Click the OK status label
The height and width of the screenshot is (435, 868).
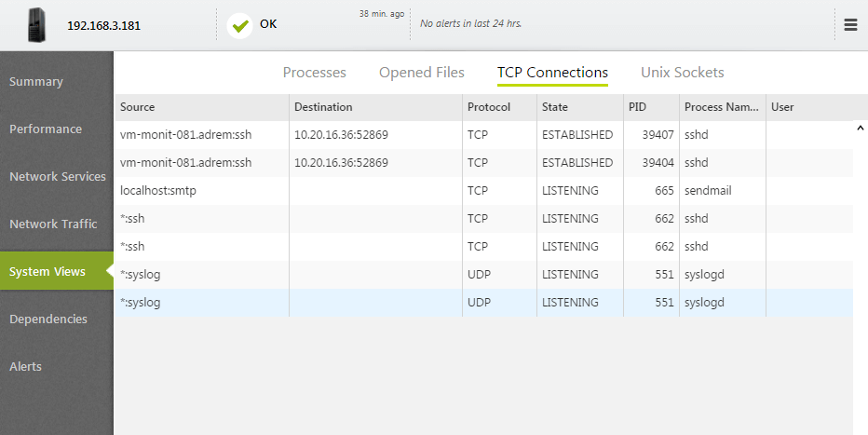(x=268, y=24)
